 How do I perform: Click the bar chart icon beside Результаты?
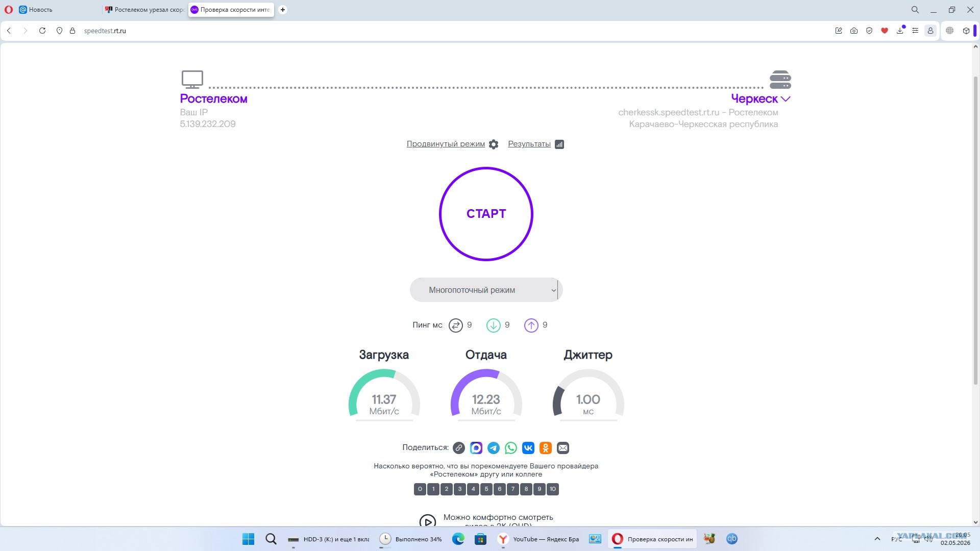click(x=559, y=144)
